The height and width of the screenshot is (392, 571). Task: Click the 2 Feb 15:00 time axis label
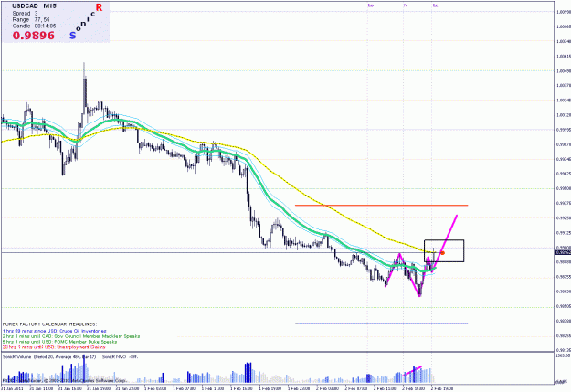[x=415, y=388]
